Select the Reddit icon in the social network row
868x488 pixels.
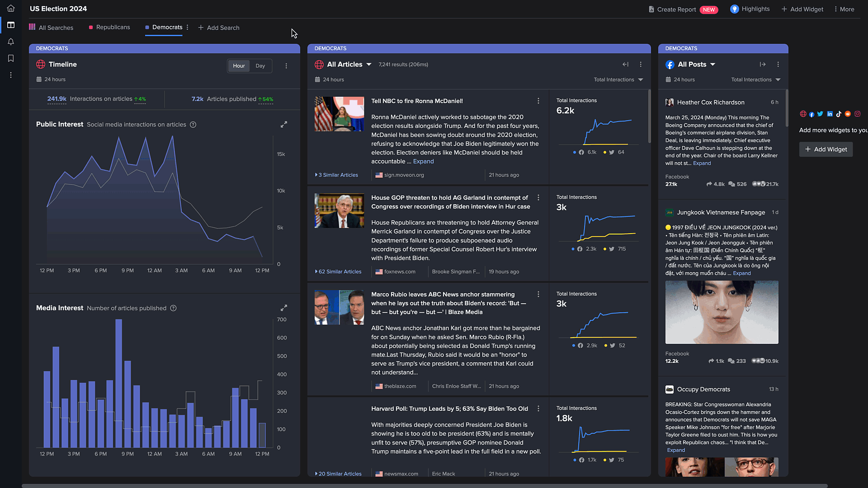[848, 114]
